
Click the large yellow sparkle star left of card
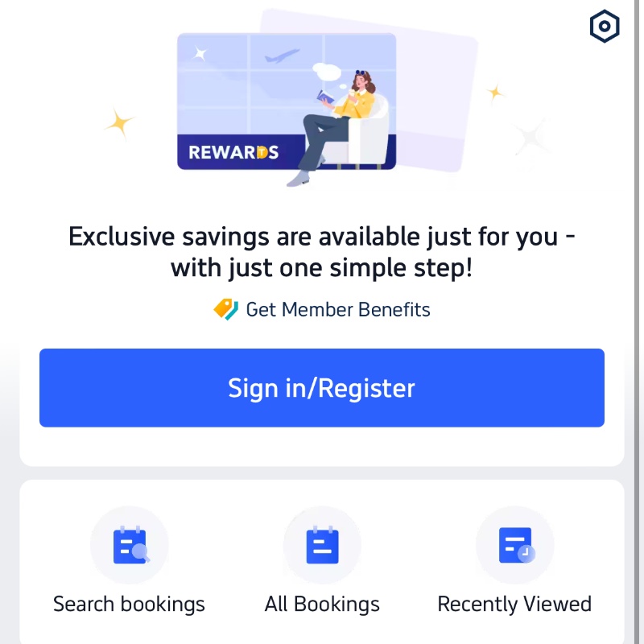click(x=119, y=122)
